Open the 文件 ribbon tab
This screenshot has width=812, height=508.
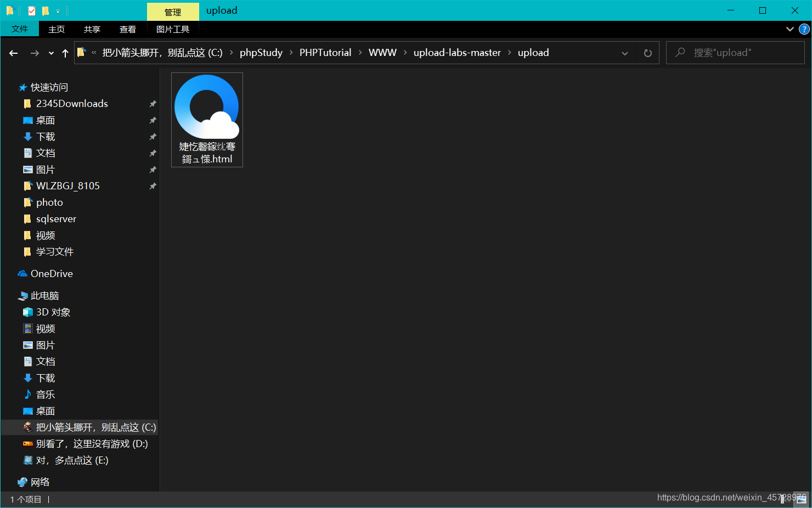click(x=20, y=29)
